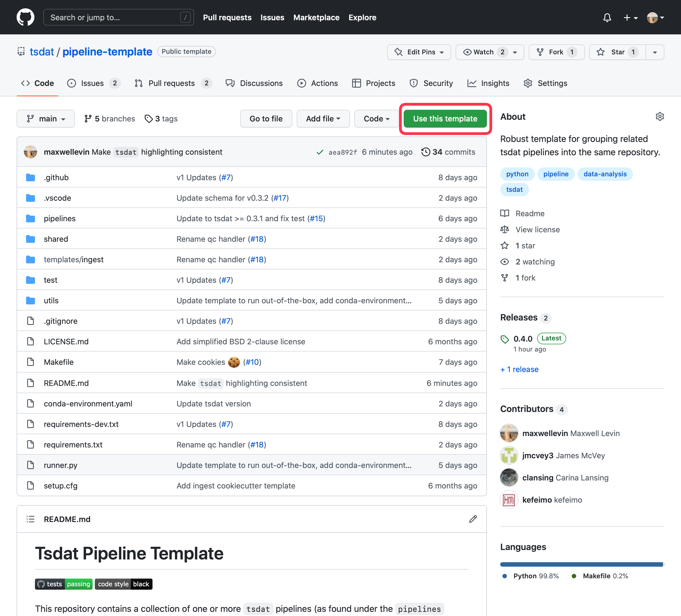Star the repository
Viewport: 681px width, 616px height.
618,52
